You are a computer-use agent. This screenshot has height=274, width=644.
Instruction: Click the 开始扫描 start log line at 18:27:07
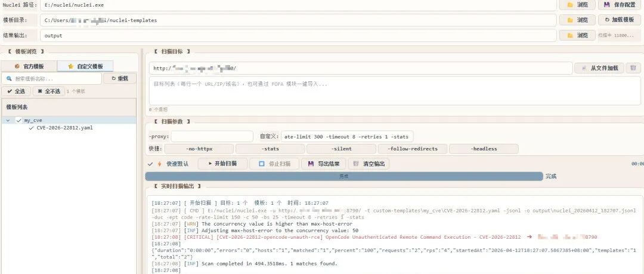click(240, 203)
